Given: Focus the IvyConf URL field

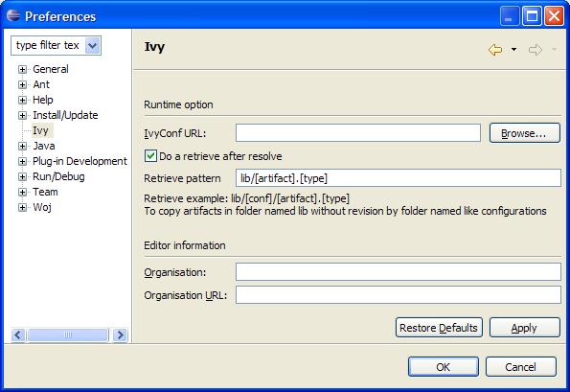Looking at the screenshot, I should [x=358, y=132].
